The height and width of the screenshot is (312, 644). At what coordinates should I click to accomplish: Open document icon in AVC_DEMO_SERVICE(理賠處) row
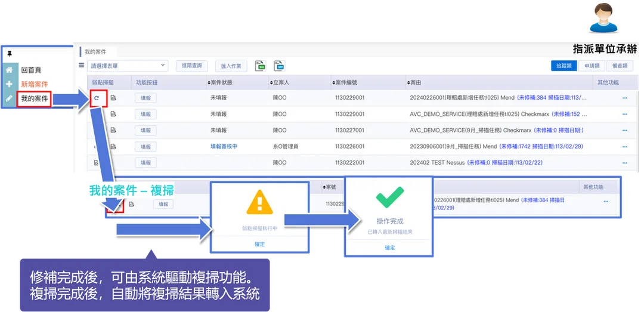click(x=113, y=114)
